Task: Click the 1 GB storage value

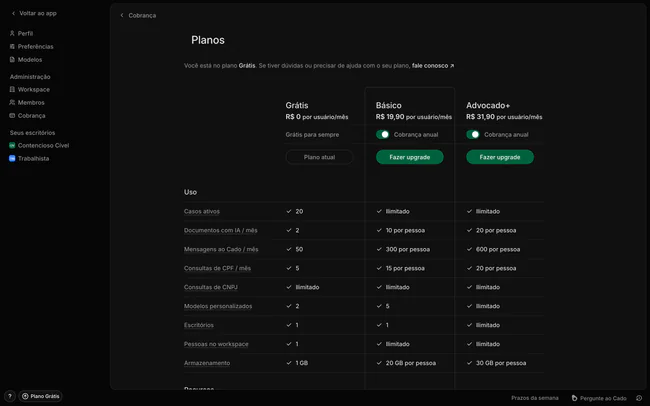Action: coord(302,363)
